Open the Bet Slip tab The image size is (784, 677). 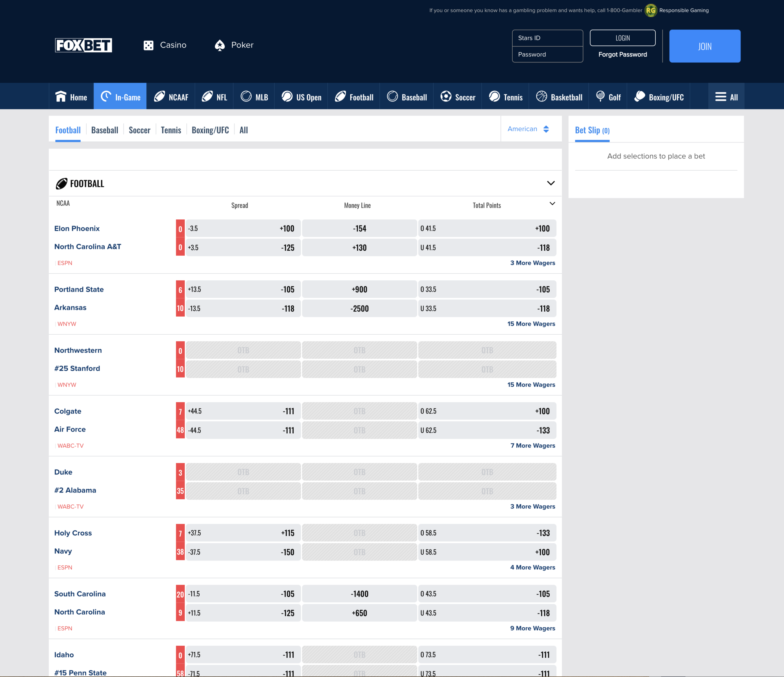(592, 130)
